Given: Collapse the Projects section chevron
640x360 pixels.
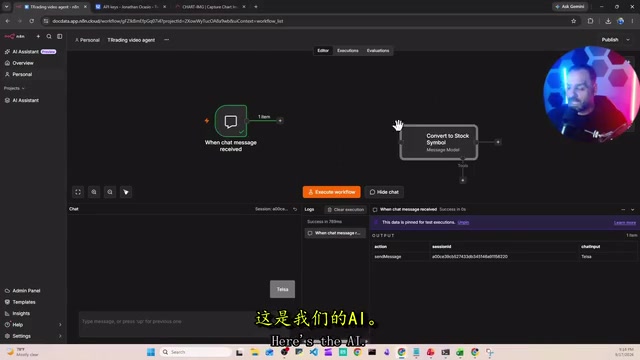Looking at the screenshot, I should click(x=23, y=88).
